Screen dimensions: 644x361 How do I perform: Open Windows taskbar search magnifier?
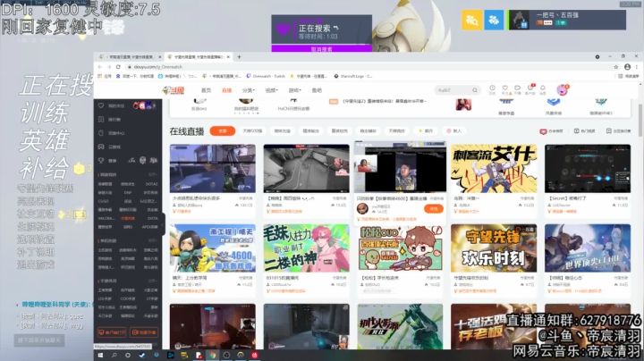(x=114, y=356)
